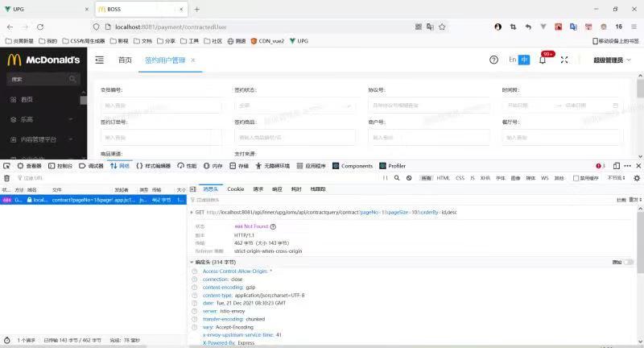The image size is (644, 348).
Task: Open help icon for Access-Control-Allow-Origin header
Action: (194, 271)
